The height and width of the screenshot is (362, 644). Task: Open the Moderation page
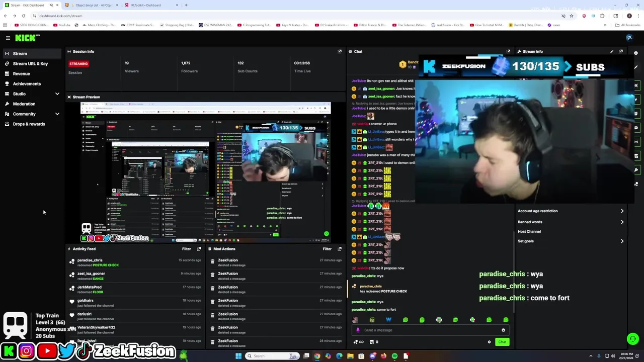pyautogui.click(x=24, y=104)
